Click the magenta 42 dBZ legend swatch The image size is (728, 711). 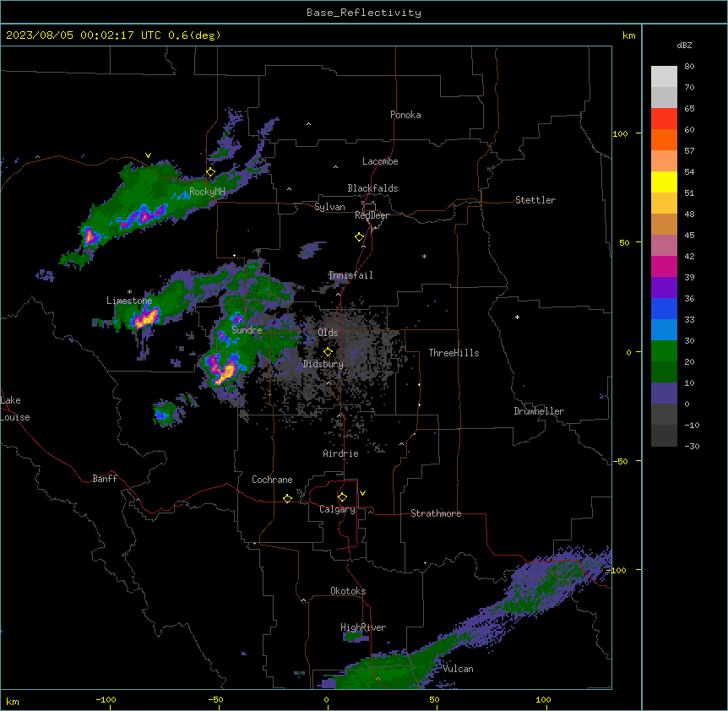tap(664, 266)
